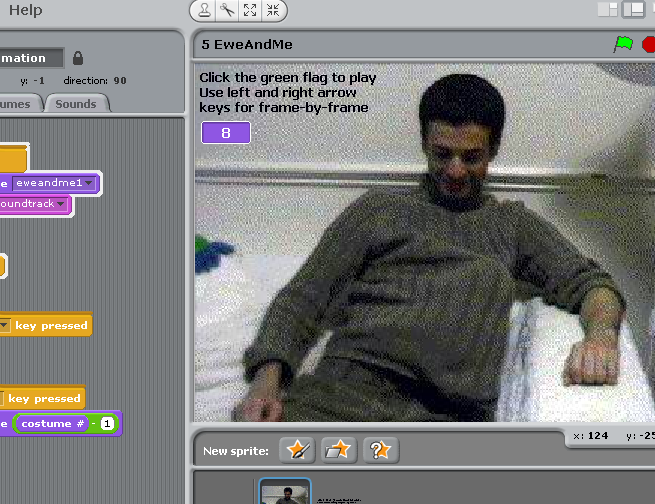The image size is (655, 504).
Task: Switch to small stage view mode
Action: (607, 10)
